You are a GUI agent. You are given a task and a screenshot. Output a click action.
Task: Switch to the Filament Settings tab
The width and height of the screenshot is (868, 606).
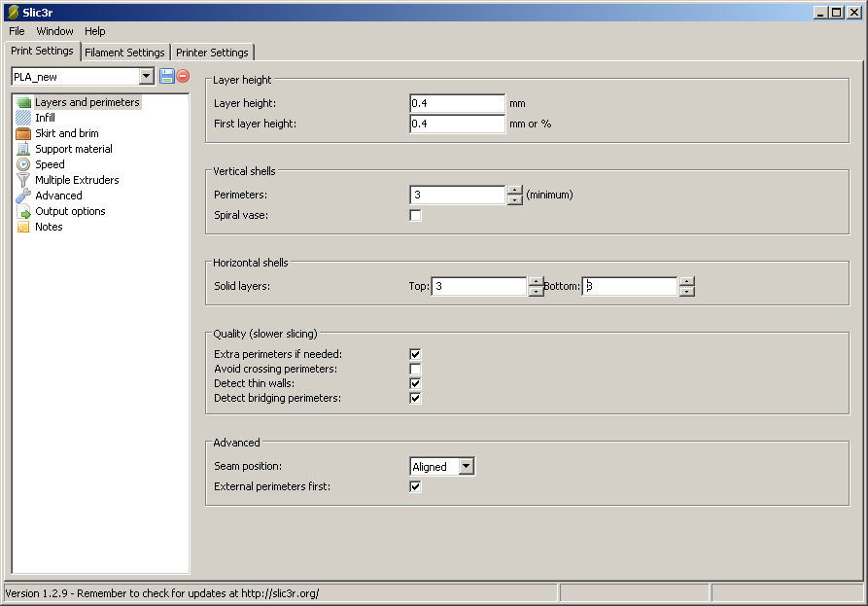(x=124, y=53)
